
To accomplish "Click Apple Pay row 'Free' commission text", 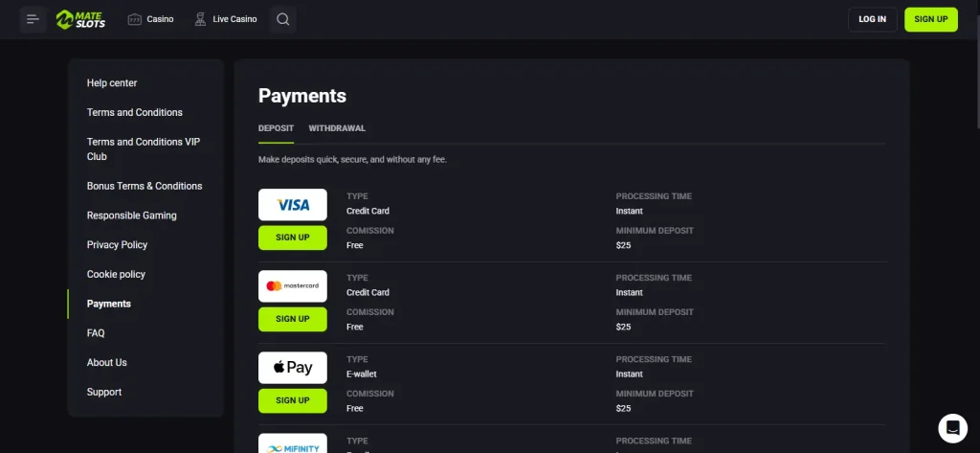I will tap(355, 408).
